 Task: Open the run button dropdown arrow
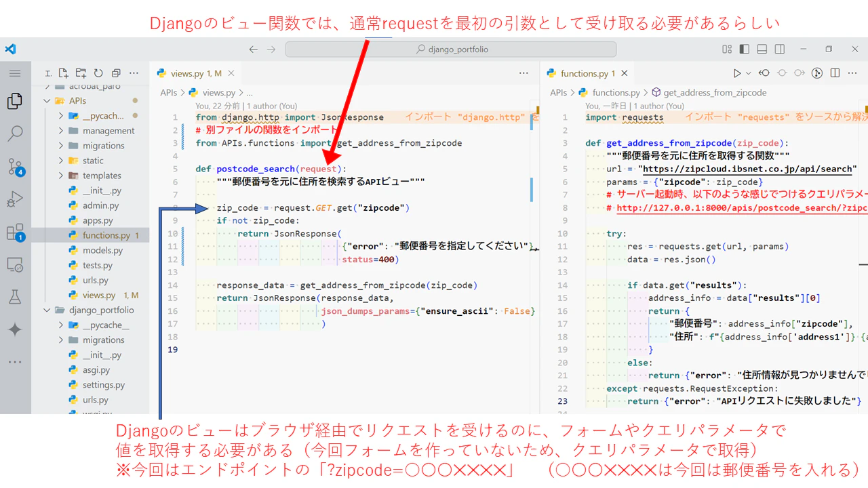click(749, 73)
